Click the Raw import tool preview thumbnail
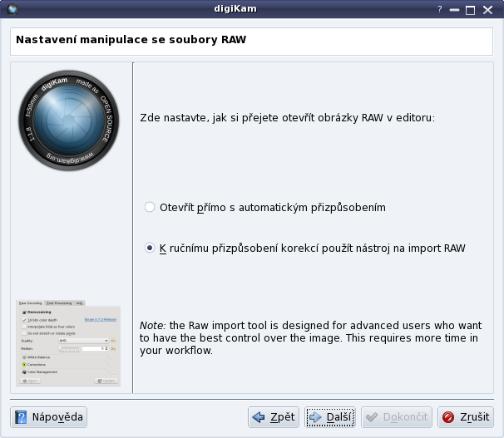504x438 pixels. tap(68, 342)
